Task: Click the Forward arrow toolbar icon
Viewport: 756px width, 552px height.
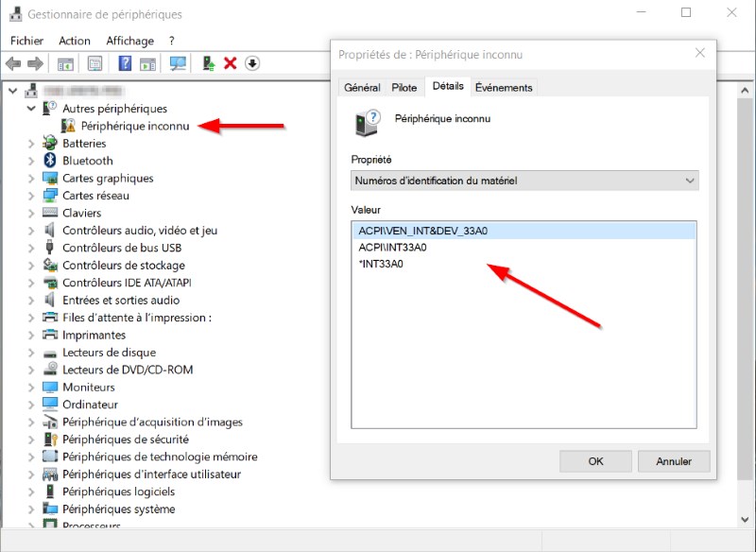Action: tap(35, 63)
